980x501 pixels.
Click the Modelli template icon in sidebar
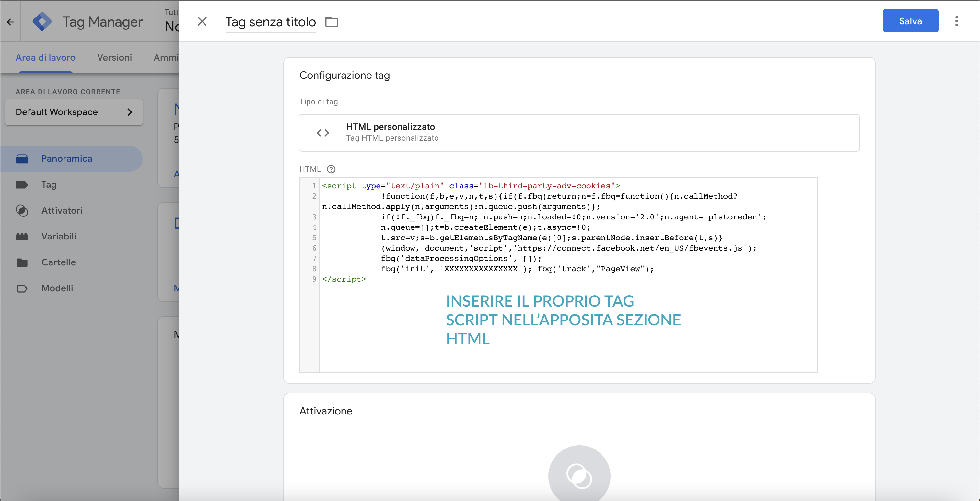22,288
